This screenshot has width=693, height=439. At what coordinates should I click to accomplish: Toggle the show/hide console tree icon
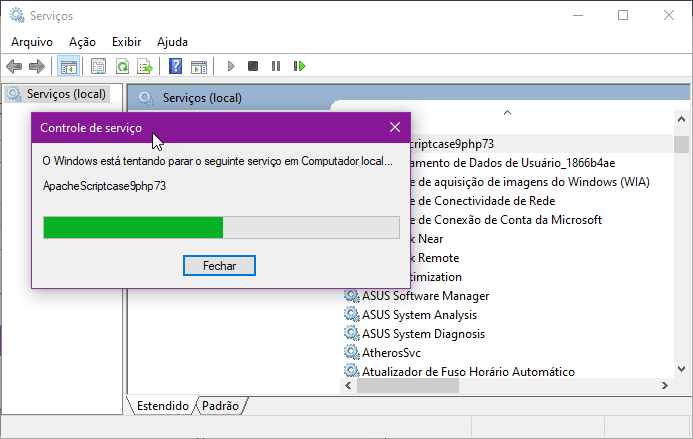69,67
